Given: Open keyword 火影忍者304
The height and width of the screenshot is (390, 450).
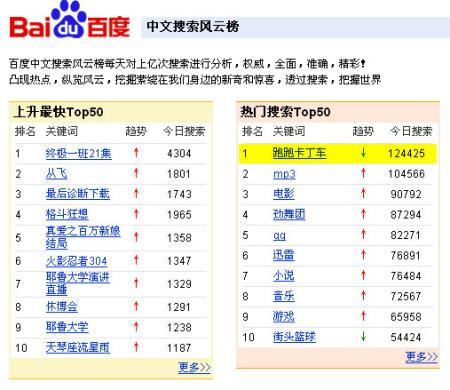Looking at the screenshot, I should [x=77, y=261].
